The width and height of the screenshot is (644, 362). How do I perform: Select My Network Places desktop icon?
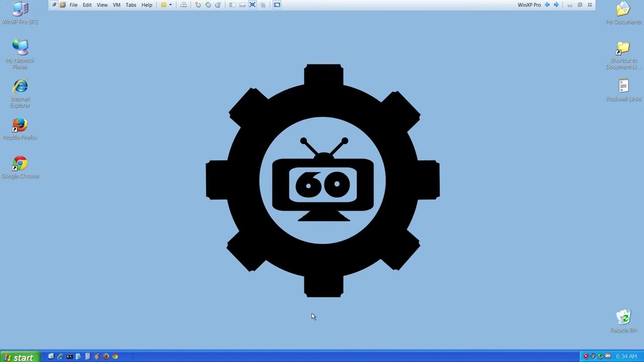pos(20,54)
